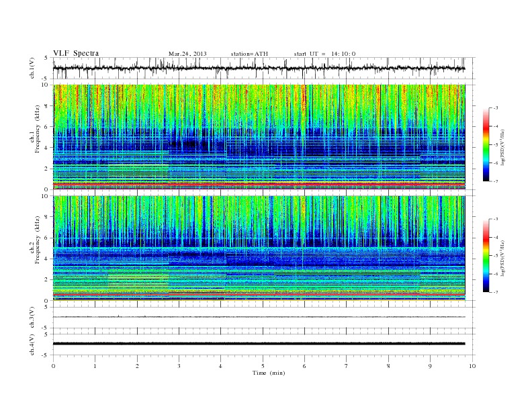Click the ch.3 voltage waveform trace
This screenshot has width=532, height=411.
[259, 317]
